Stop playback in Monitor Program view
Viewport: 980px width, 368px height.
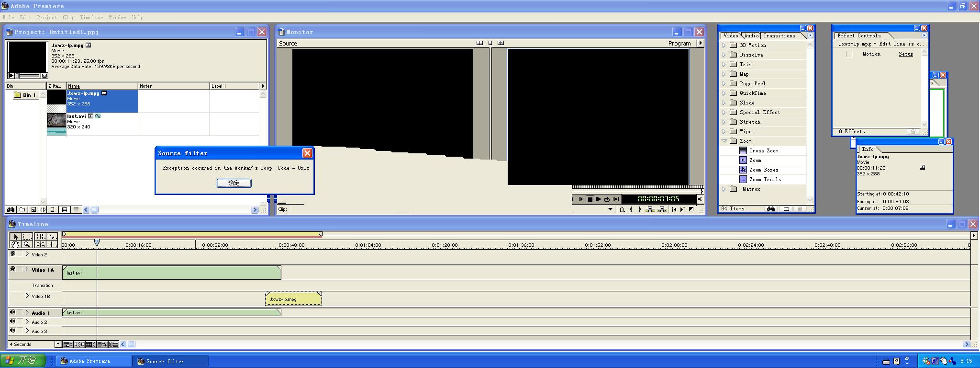590,199
